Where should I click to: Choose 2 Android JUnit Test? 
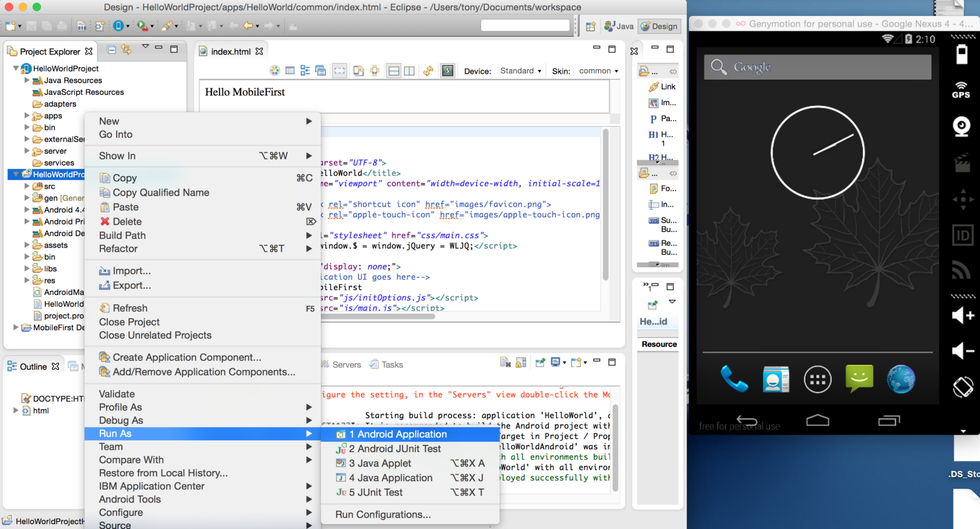tap(410, 449)
